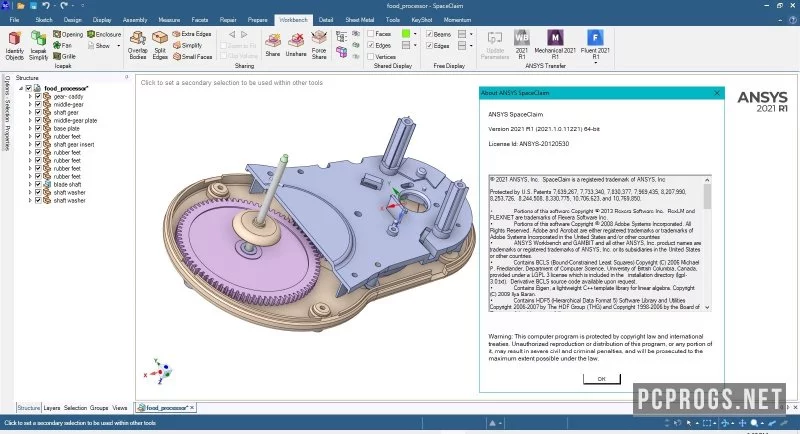Viewport: 800px width, 434px height.
Task: Open the Layers panel tab
Action: (x=52, y=408)
